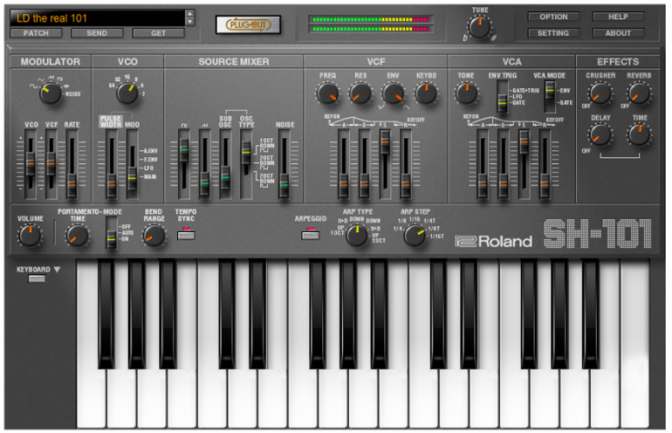Click the VCF envelope Attack slider
The width and height of the screenshot is (672, 433).
tap(343, 164)
